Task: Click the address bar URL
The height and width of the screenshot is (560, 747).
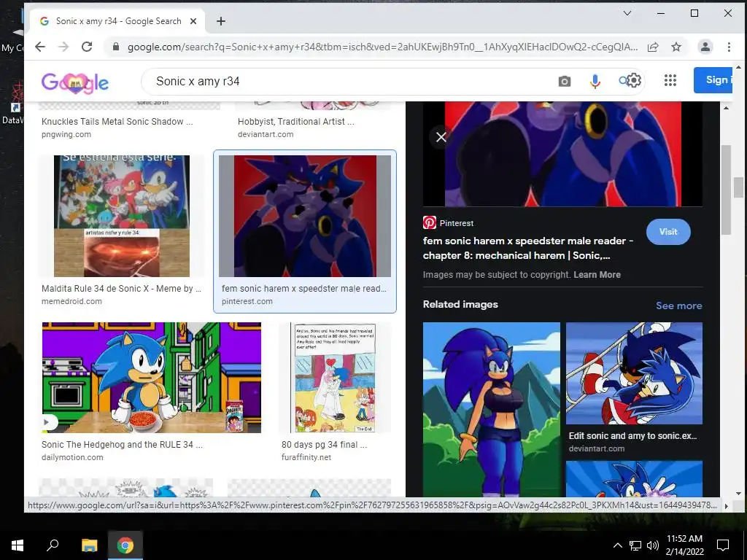Action: (x=382, y=47)
